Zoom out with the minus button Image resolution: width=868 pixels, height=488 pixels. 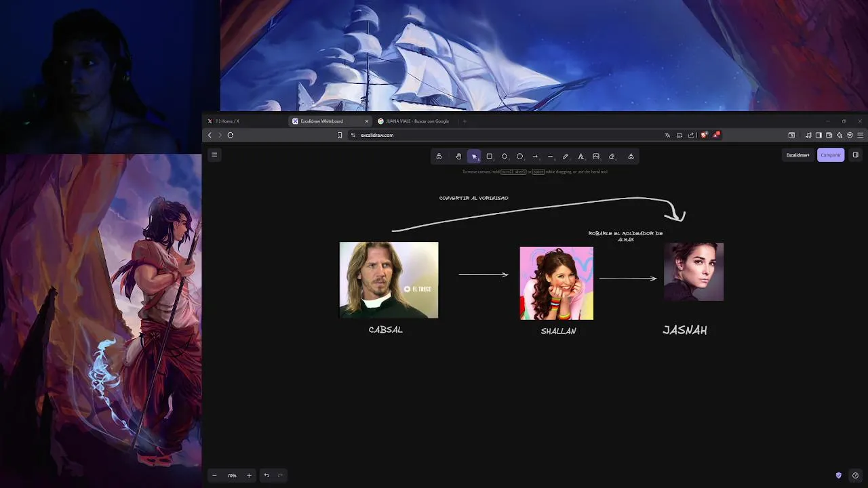[214, 476]
